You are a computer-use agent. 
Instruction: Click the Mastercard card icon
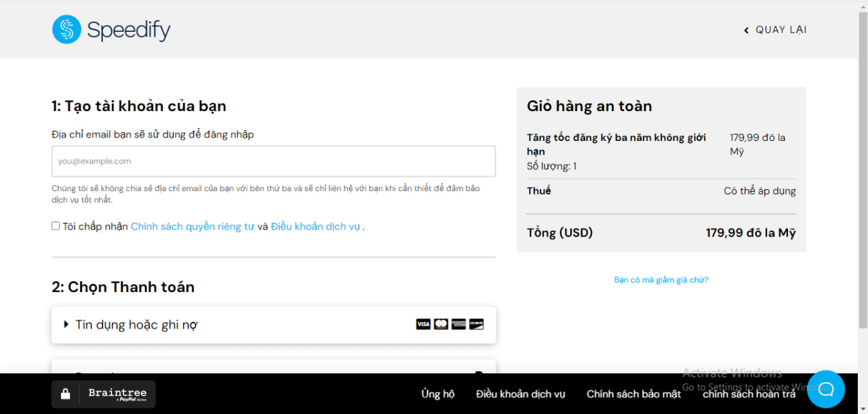441,325
